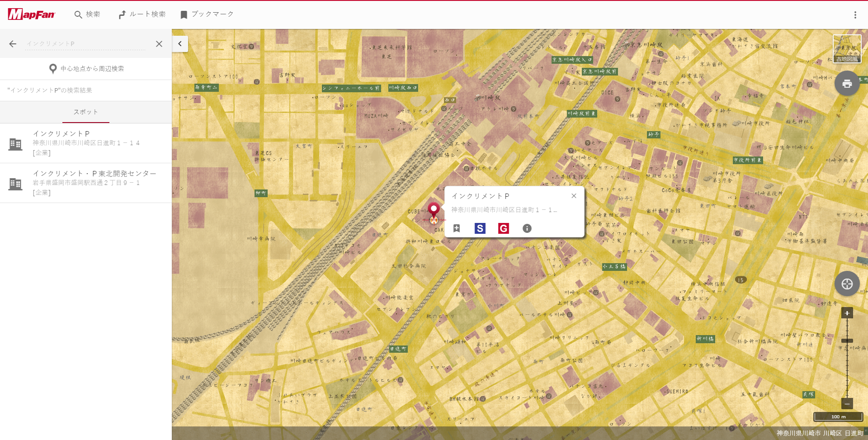Add bookmark from the popup bookmark icon

tap(457, 228)
